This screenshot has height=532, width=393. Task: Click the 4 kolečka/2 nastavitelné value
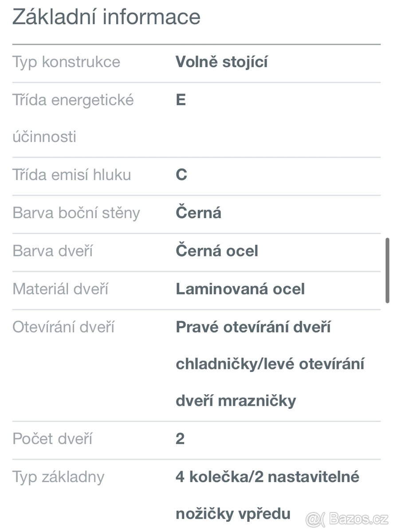[x=267, y=477]
